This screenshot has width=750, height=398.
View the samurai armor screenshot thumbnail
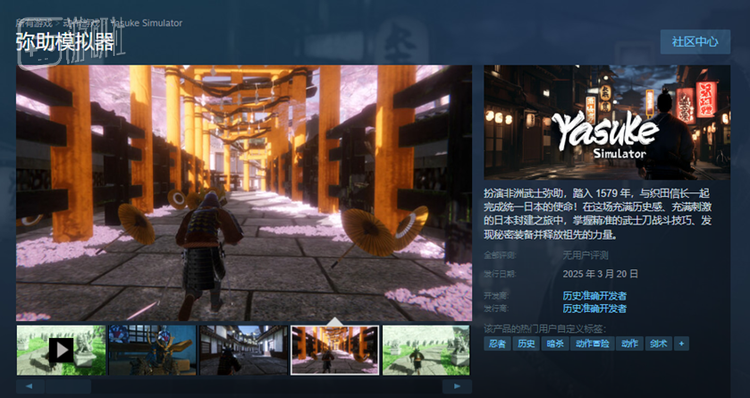153,350
